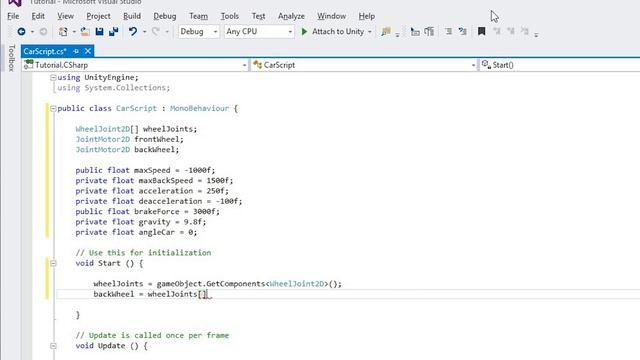Open the Navigate Backward history dropdown arrow
640x360 pixels.
(x=32, y=32)
